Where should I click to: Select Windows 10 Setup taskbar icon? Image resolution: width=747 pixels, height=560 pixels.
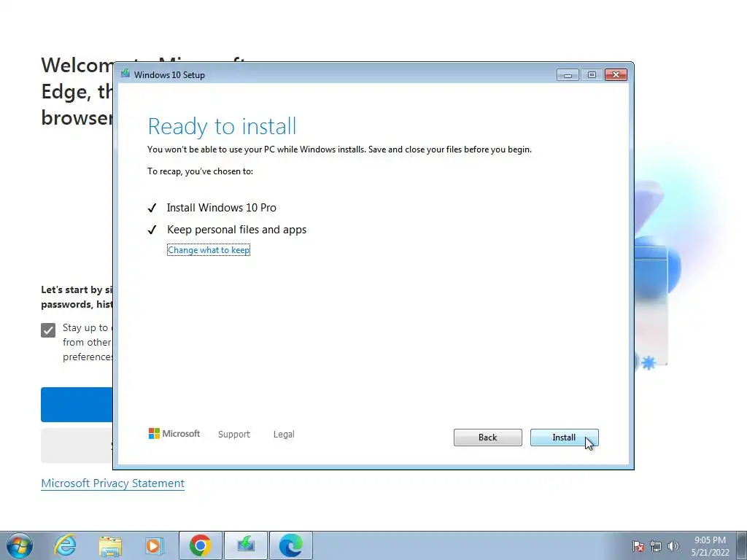246,545
